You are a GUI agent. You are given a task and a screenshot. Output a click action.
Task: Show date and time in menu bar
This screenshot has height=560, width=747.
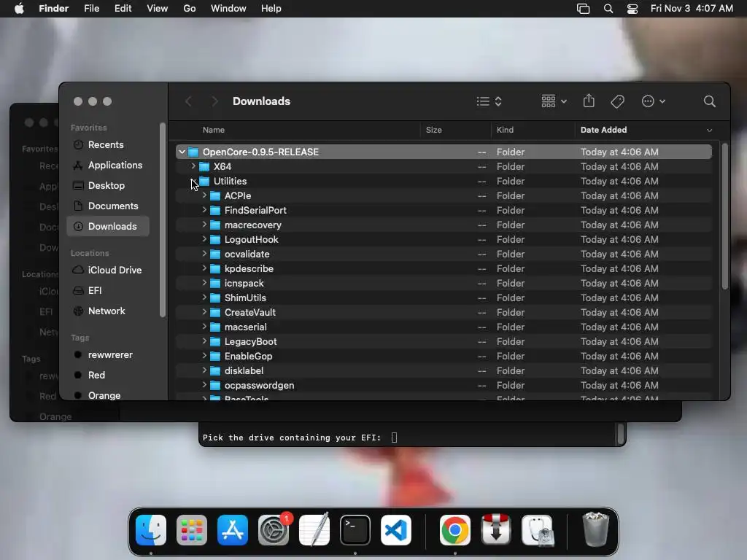692,9
